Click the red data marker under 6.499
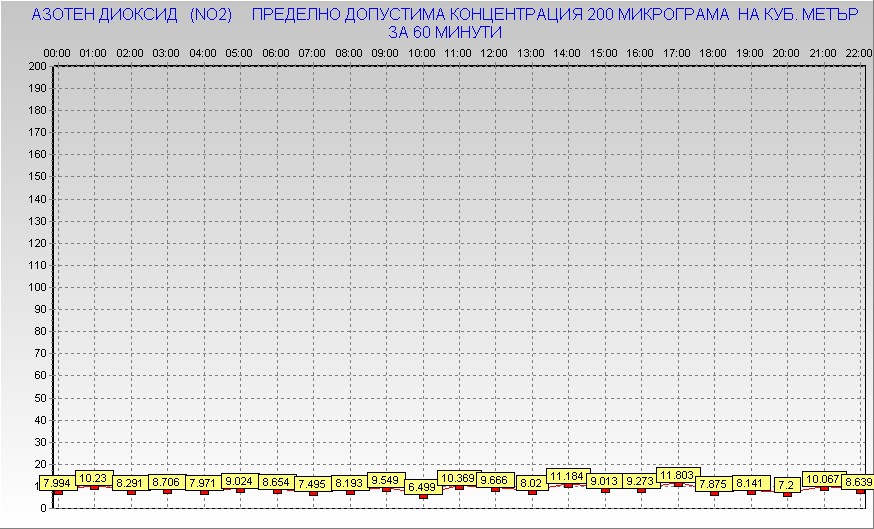Screen dimensions: 874x529 pos(424,496)
